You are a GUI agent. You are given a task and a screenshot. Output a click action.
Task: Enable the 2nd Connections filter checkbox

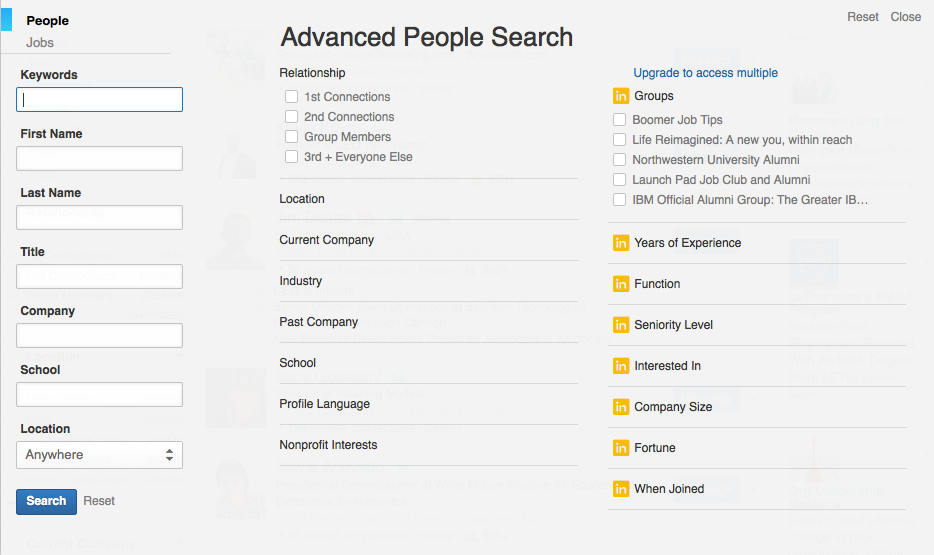[292, 117]
